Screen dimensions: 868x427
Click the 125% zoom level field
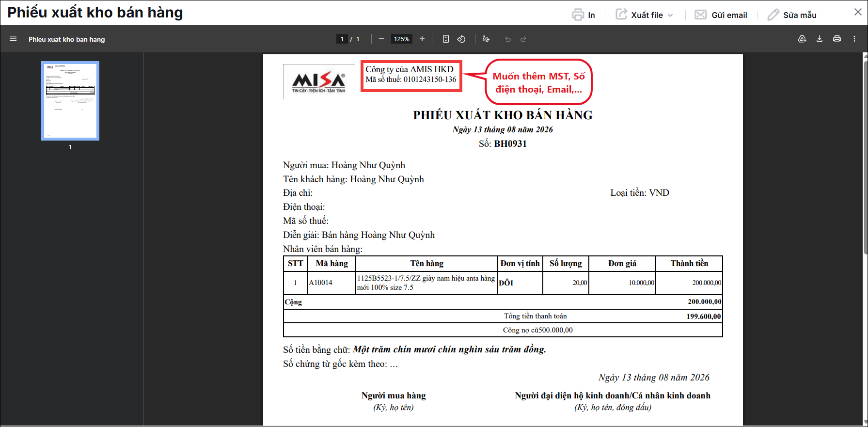click(402, 39)
